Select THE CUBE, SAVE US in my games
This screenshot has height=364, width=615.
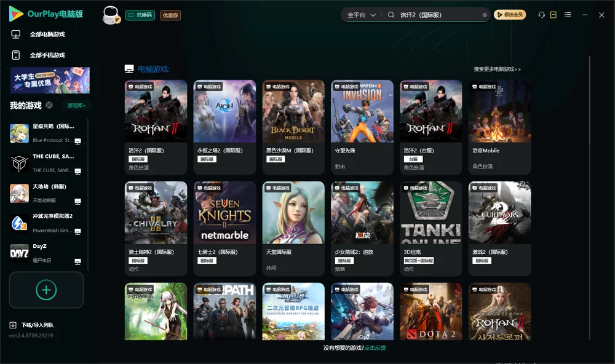click(x=46, y=163)
